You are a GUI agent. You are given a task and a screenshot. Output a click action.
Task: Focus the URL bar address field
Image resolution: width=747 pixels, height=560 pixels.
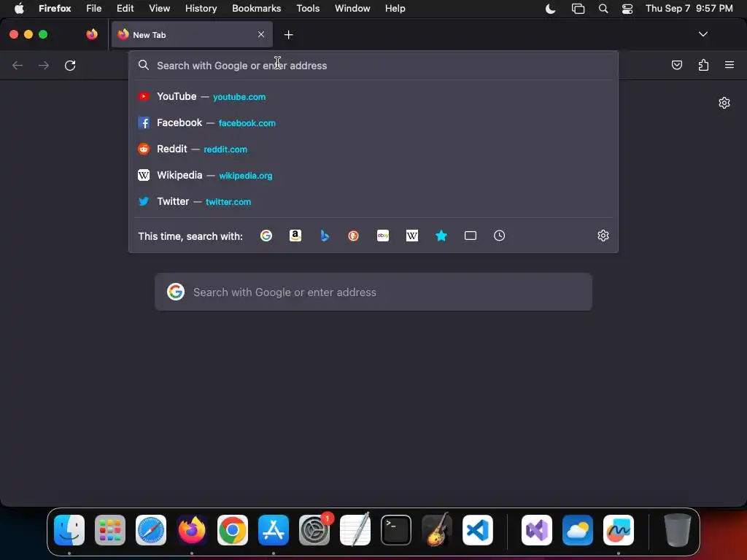pyautogui.click(x=373, y=66)
